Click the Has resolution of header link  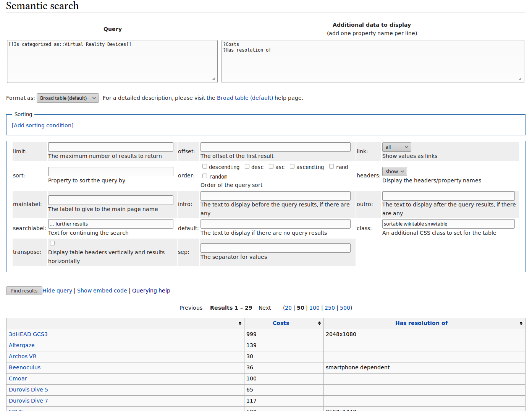point(421,323)
